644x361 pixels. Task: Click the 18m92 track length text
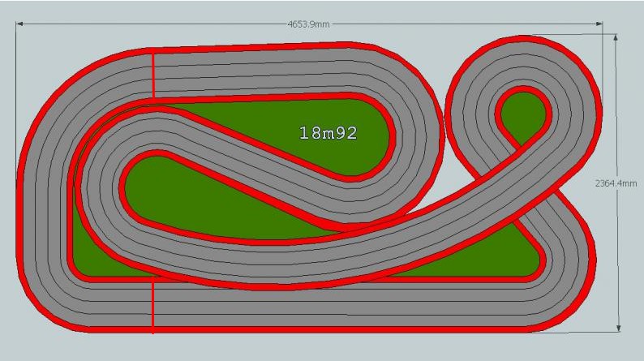coord(328,133)
